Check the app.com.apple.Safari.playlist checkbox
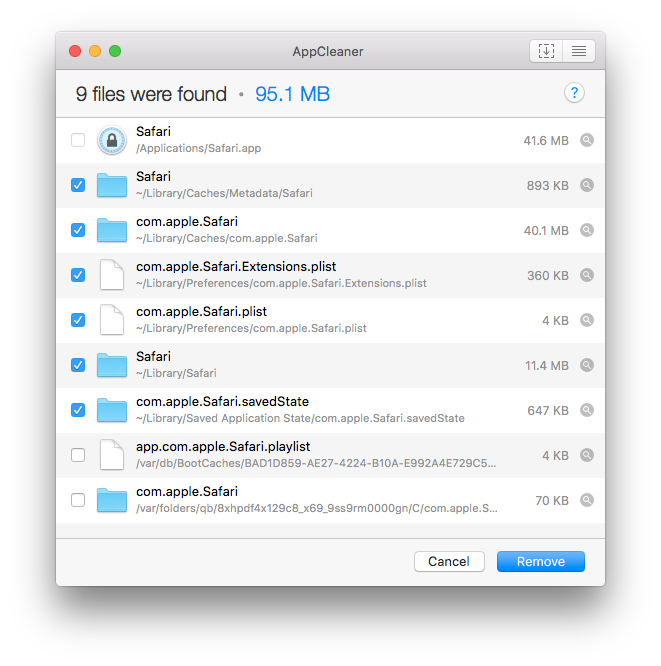 pos(78,455)
